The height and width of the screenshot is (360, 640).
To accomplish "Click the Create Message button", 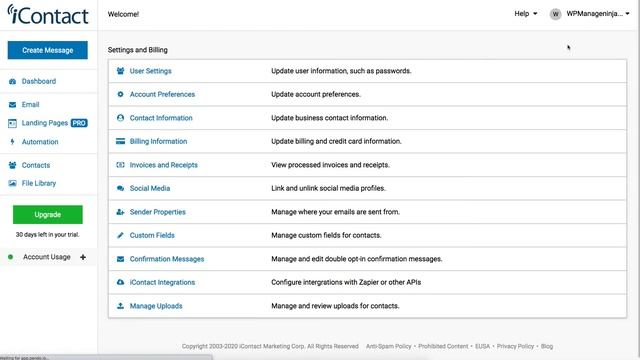I will 47,50.
